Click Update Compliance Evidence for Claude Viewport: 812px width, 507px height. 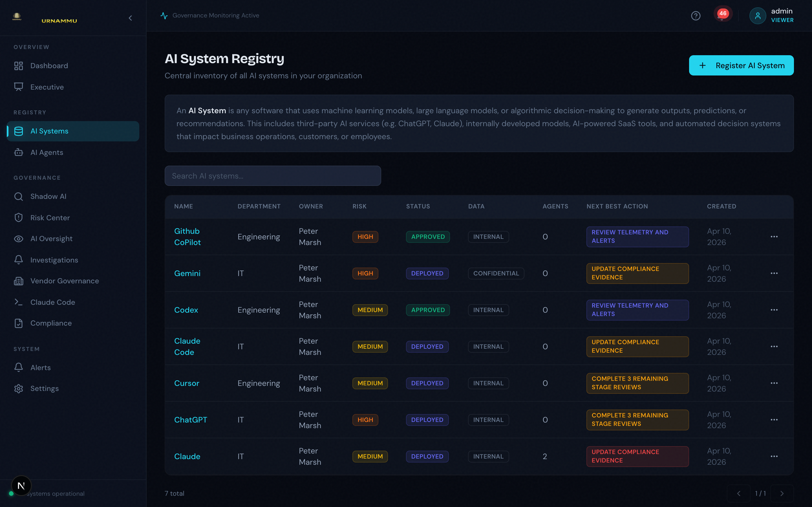637,456
